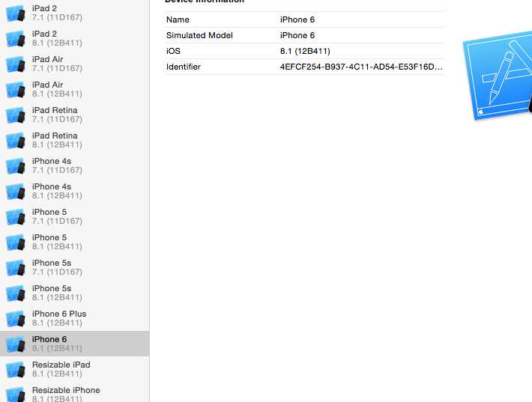Select iPad 2 running 8.1 (12B411)
The width and height of the screenshot is (532, 402).
click(75, 39)
